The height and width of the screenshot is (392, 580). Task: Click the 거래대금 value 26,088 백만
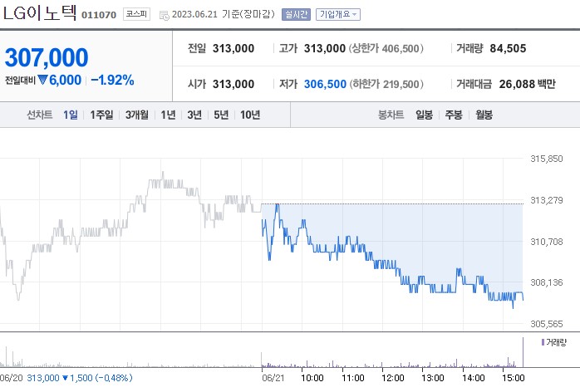click(527, 84)
